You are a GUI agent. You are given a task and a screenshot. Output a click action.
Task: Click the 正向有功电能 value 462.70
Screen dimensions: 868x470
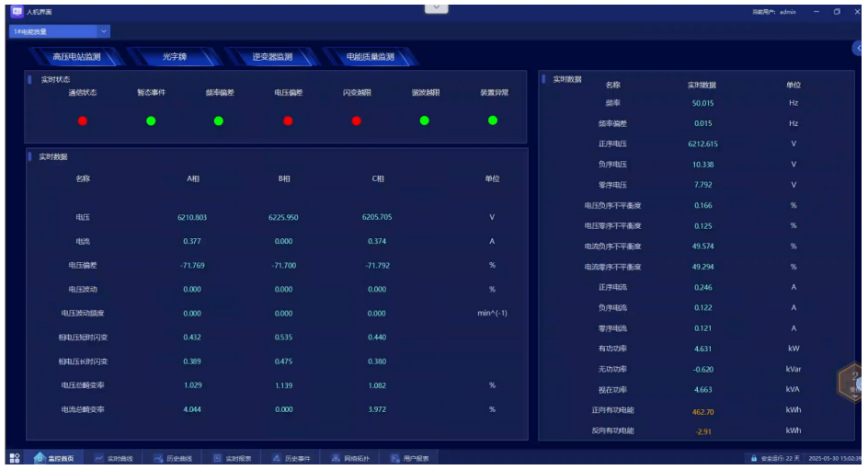tap(702, 411)
